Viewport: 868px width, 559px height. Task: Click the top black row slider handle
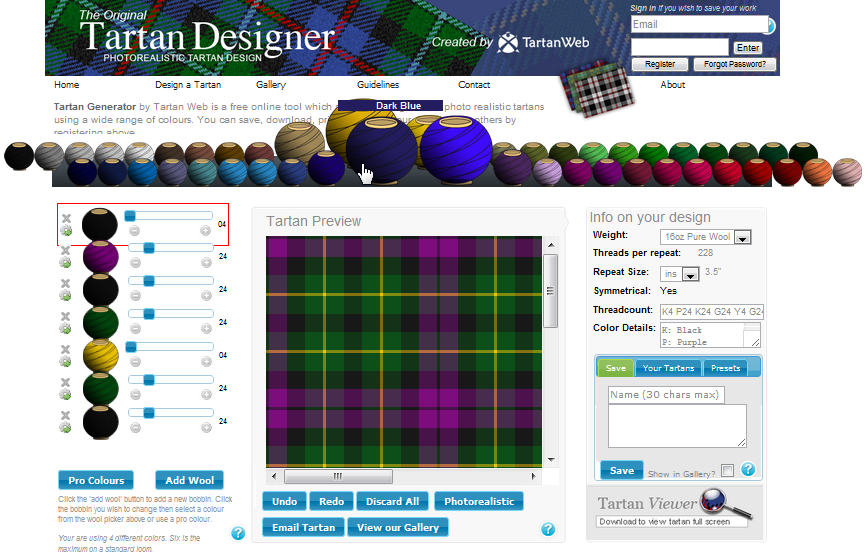[x=130, y=216]
